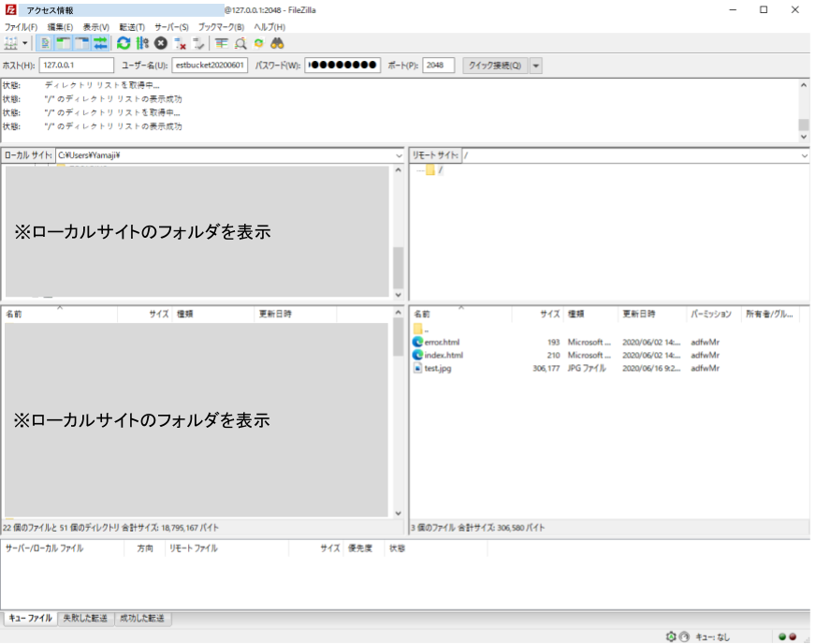
Task: Click index.html Edge browser icon
Action: click(x=417, y=355)
